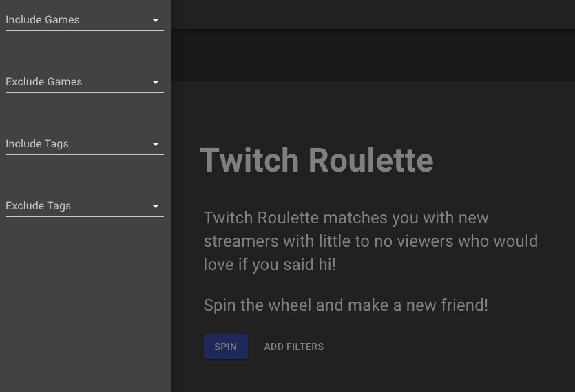Click the Exclude Games dropdown arrow
This screenshot has height=392, width=575.
[156, 83]
